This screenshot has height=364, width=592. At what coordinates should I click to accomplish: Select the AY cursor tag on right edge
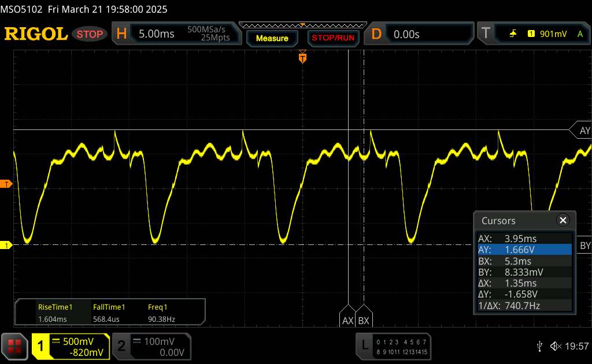coord(583,131)
